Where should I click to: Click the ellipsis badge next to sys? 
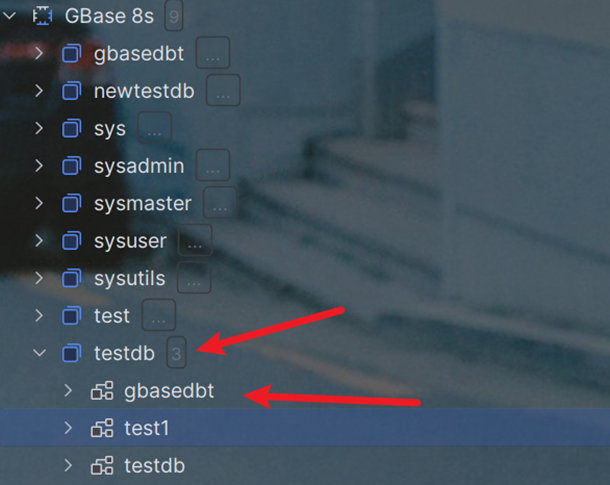[154, 129]
